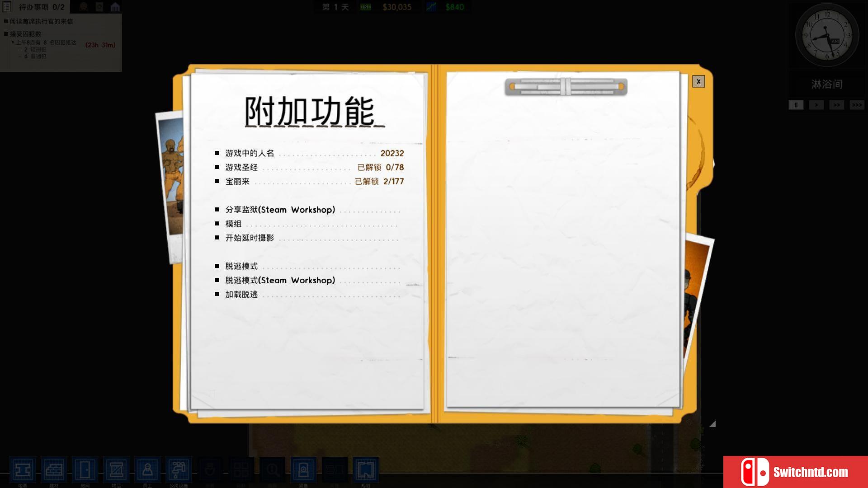868x488 pixels.
Task: Click the emergency siren icon in toolbar
Action: pos(303,470)
